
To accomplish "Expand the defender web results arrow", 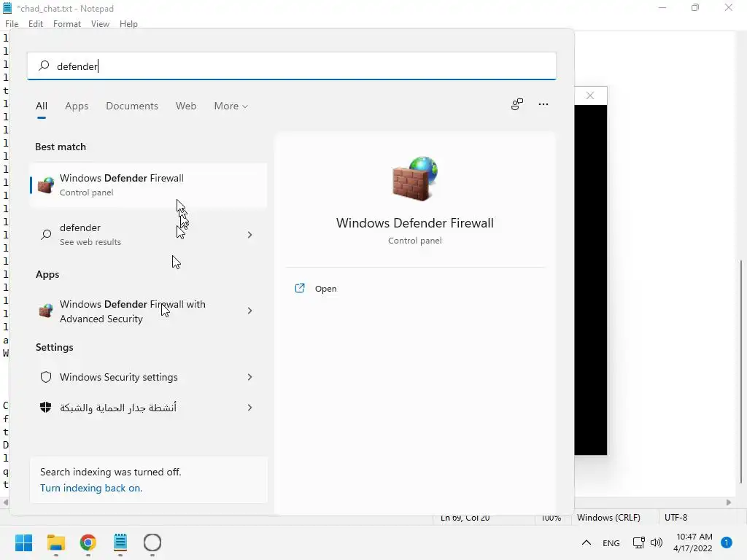I will pyautogui.click(x=249, y=235).
